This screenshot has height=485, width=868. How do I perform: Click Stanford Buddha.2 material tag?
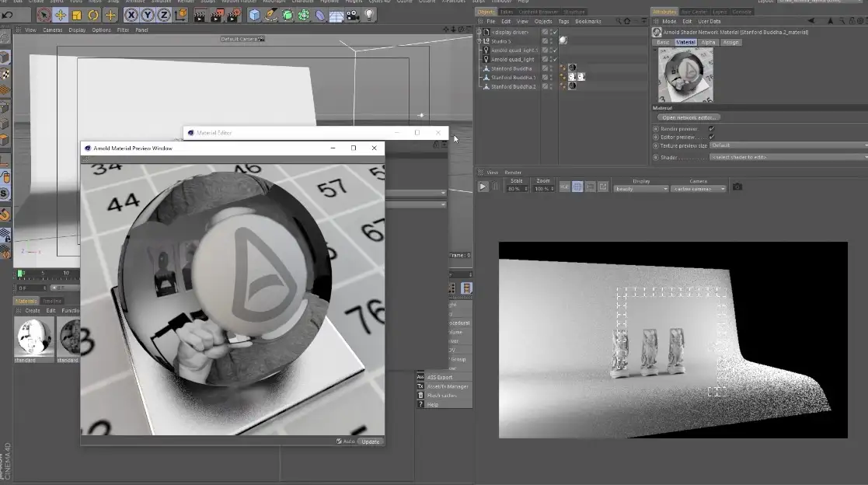[572, 85]
